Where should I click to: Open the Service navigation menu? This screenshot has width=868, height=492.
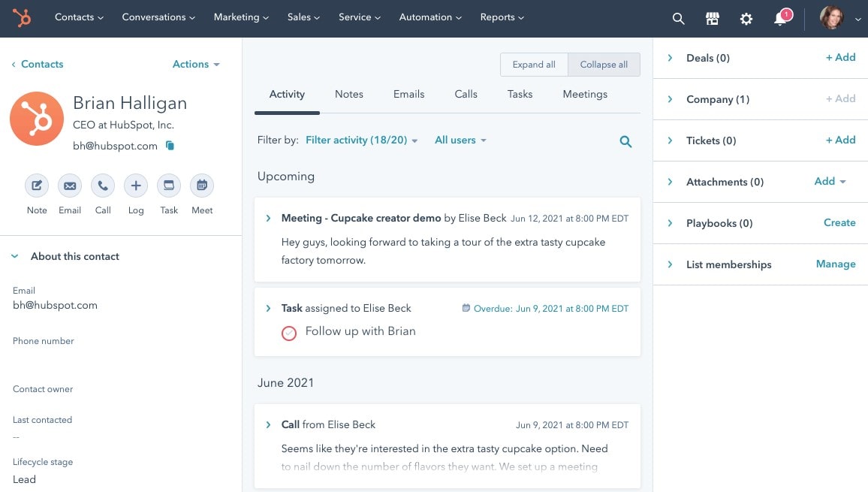pos(359,17)
